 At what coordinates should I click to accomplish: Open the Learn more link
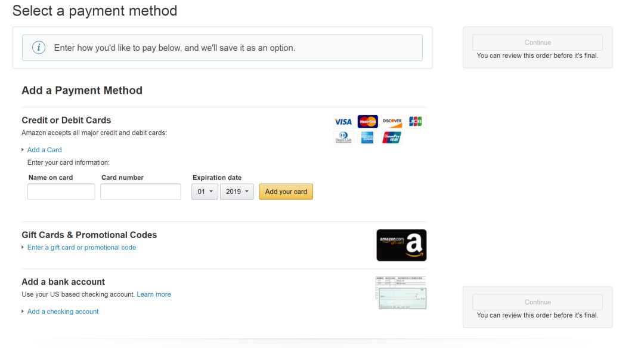pos(154,294)
